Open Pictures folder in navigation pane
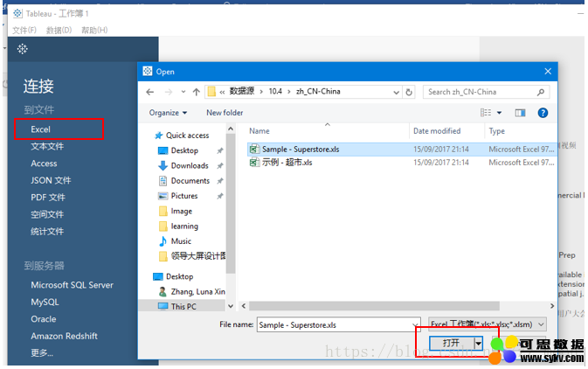Image resolution: width=588 pixels, height=369 pixels. (x=184, y=196)
